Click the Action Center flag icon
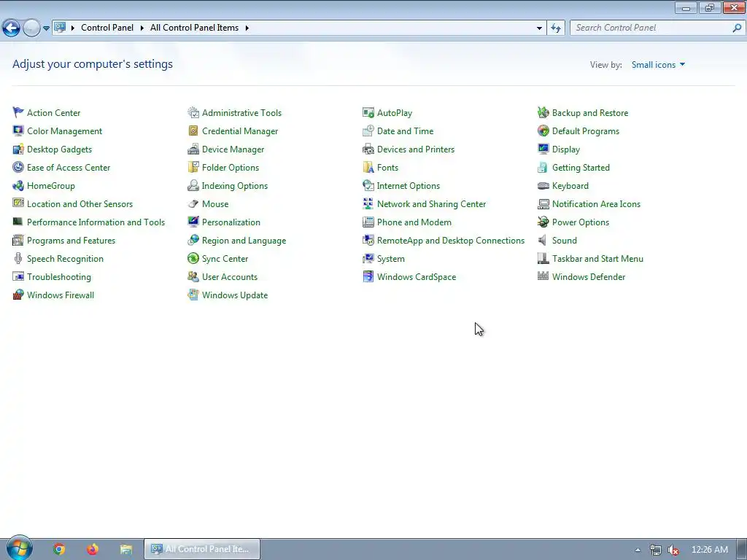 tap(18, 112)
